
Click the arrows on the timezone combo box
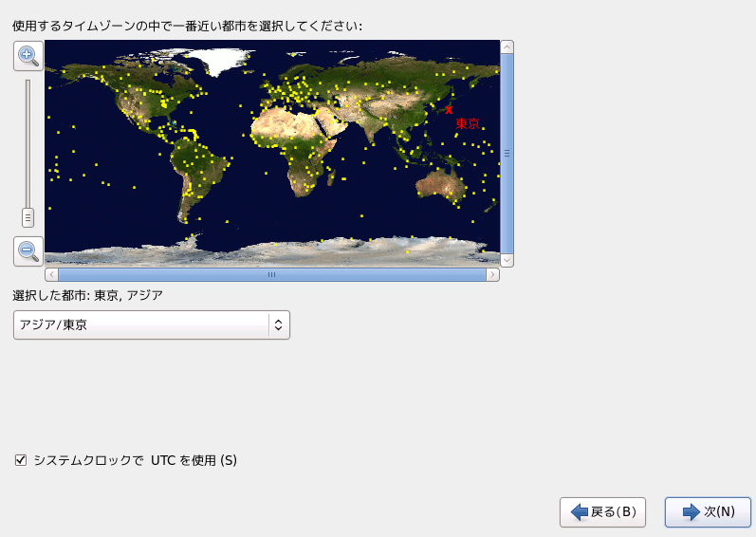click(278, 325)
